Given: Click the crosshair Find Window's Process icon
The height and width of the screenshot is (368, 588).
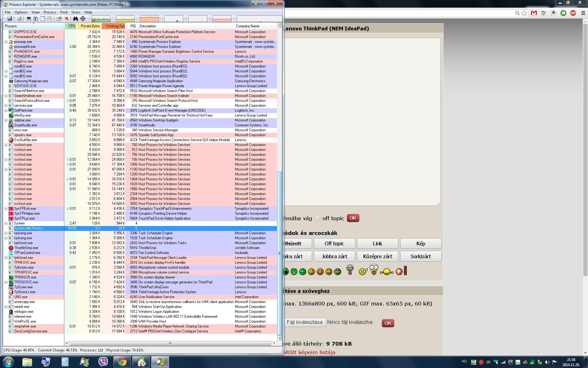Looking at the screenshot, I should click(x=83, y=19).
